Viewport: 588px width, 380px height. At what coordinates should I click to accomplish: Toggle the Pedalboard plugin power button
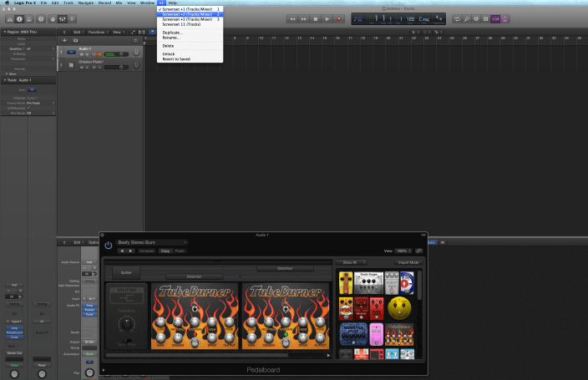(108, 245)
